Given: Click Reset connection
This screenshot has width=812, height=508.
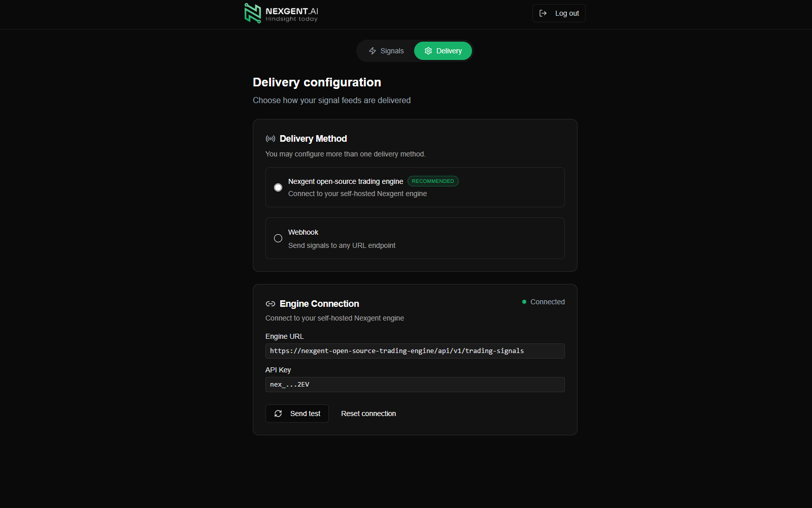Looking at the screenshot, I should pos(368,414).
